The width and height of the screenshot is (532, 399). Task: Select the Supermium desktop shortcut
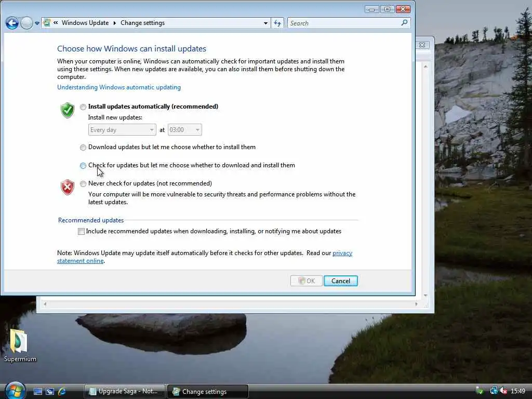20,345
